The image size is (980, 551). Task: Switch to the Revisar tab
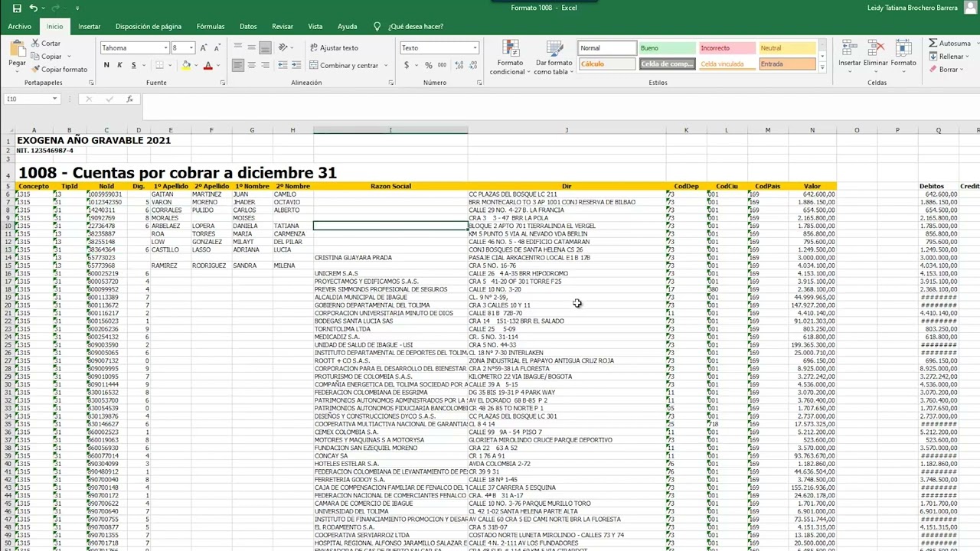tap(283, 26)
